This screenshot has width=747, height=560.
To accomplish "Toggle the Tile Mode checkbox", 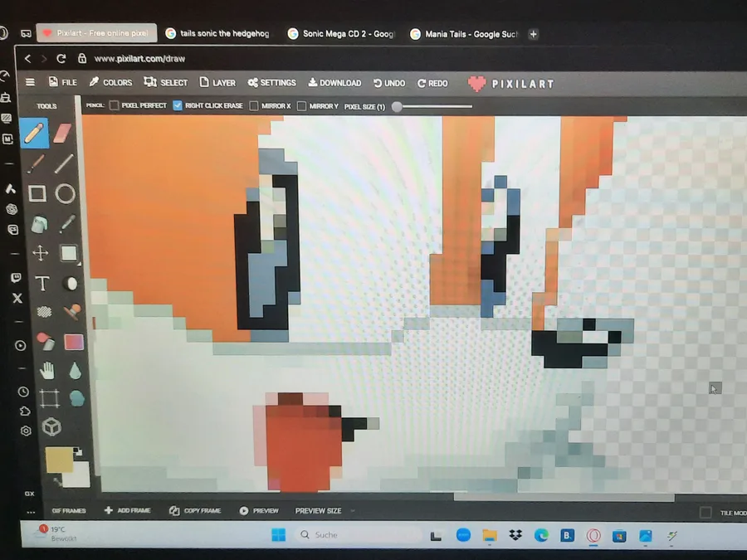I will (705, 513).
